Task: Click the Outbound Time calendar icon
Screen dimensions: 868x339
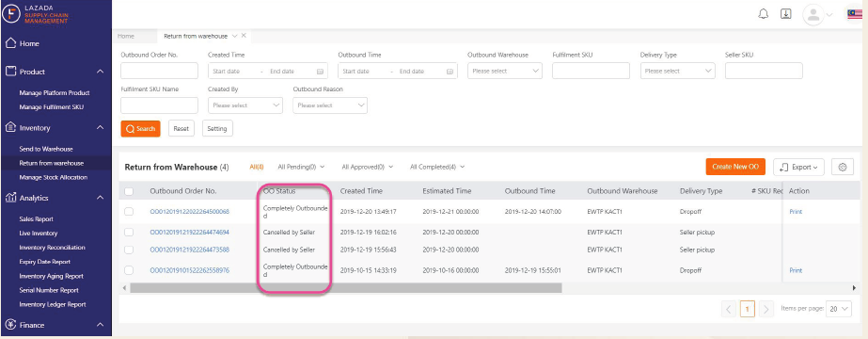Action: click(450, 71)
